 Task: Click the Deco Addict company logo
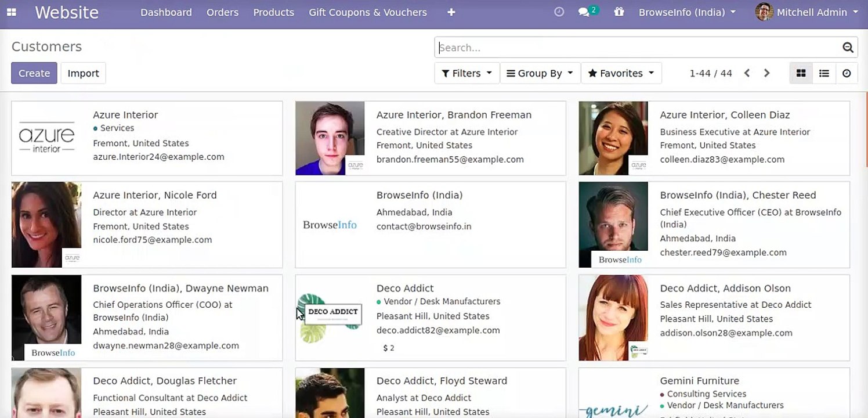pos(330,318)
